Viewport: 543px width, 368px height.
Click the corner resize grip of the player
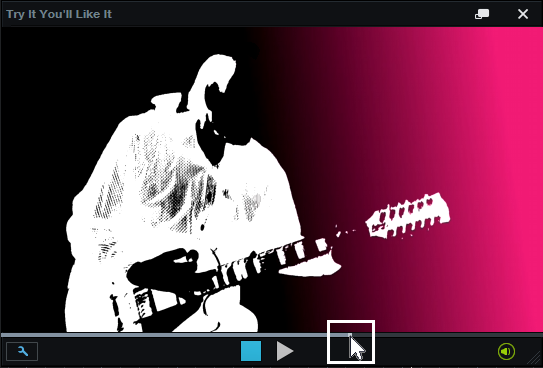pos(534,359)
